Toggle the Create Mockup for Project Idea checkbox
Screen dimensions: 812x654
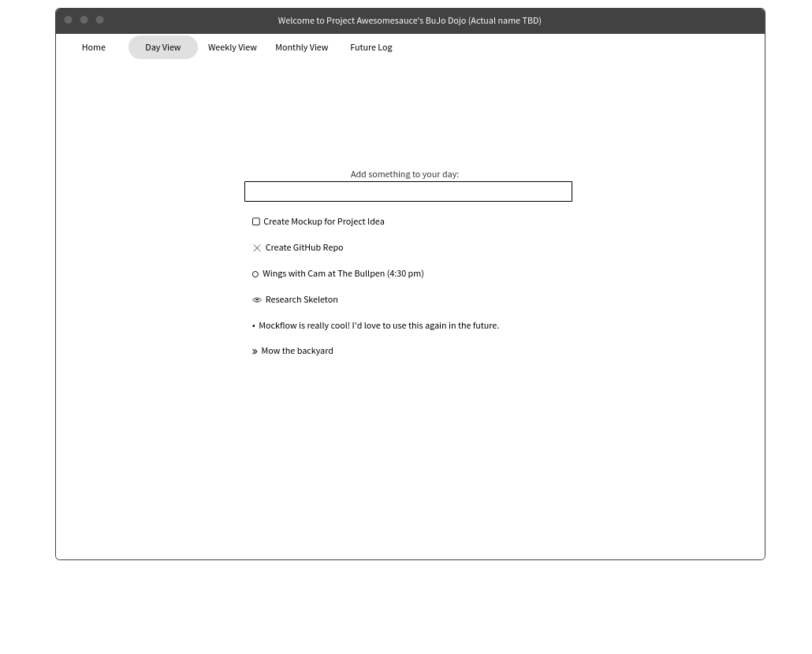click(x=256, y=221)
